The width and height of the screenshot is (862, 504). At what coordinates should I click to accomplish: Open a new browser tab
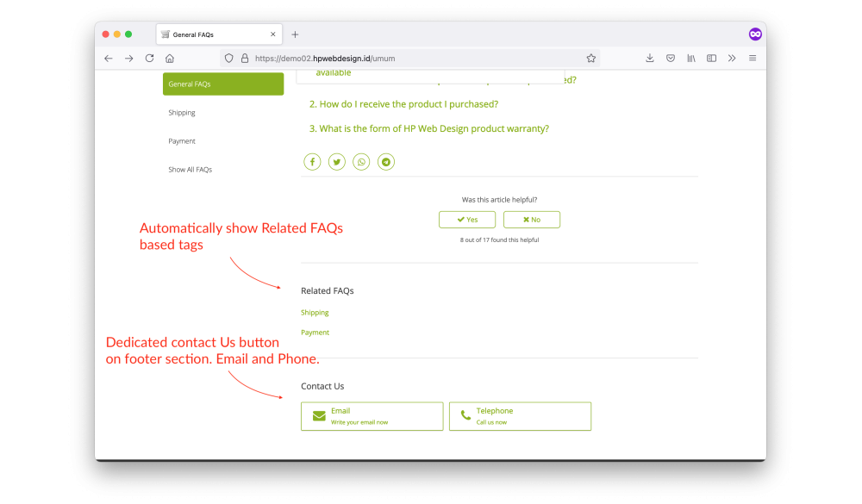(x=295, y=34)
